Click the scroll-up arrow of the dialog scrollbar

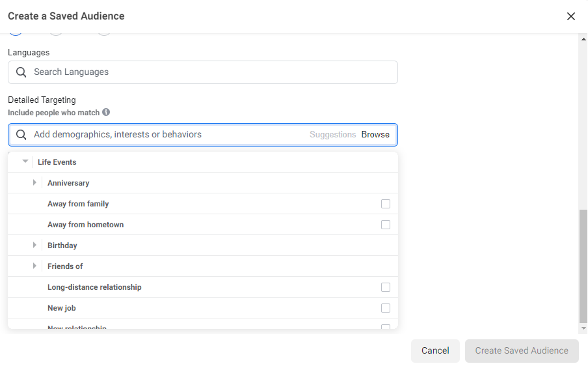tap(583, 38)
